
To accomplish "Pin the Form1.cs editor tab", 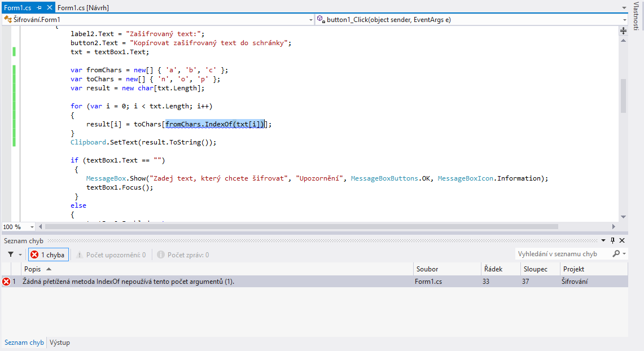I will [40, 8].
